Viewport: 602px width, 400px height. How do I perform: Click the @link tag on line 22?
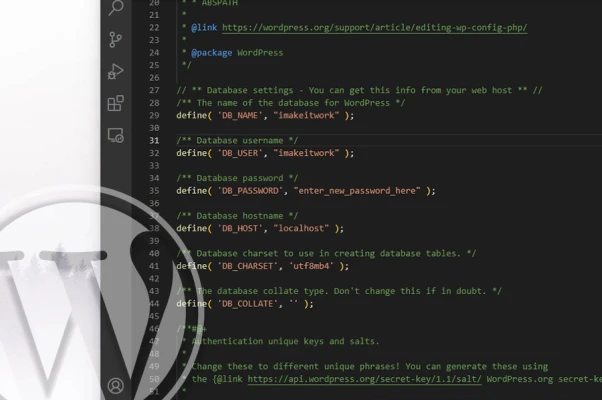[204, 28]
